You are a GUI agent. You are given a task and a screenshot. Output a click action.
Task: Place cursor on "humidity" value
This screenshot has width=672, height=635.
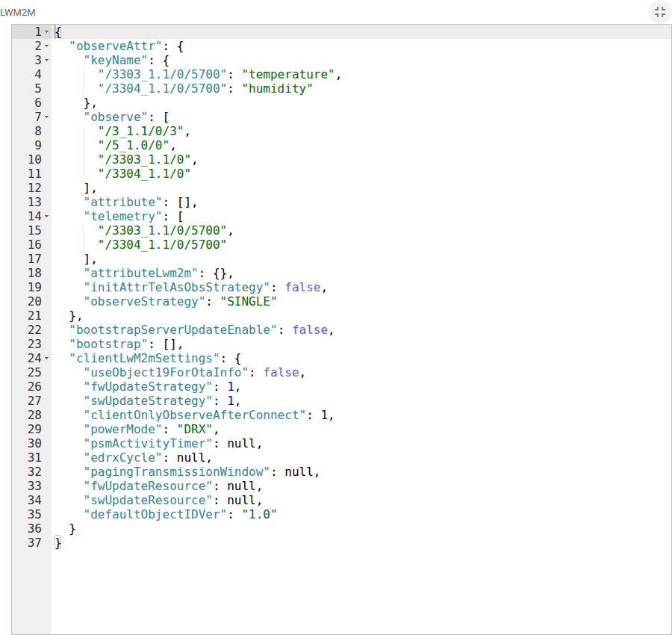tap(277, 88)
